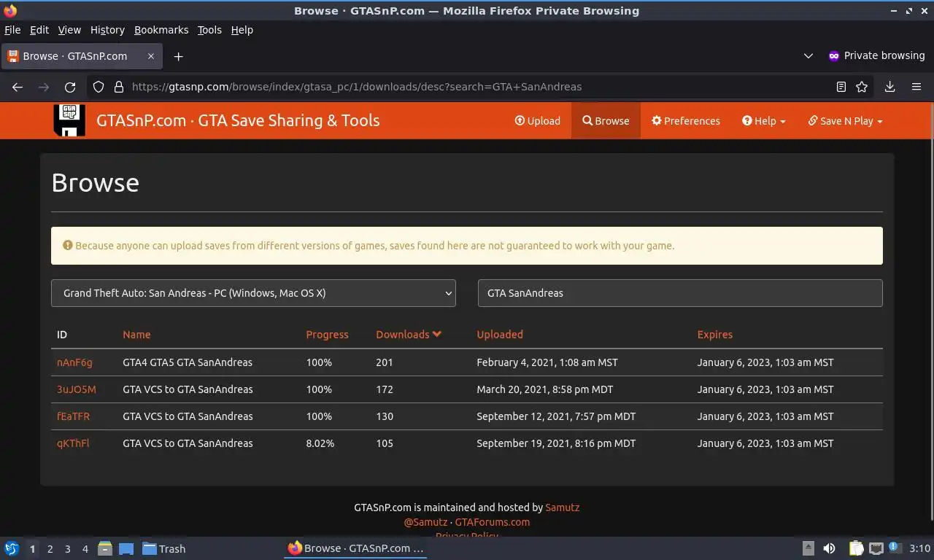The width and height of the screenshot is (934, 560).
Task: Click GTA4 GTA5 GTA SanAndreas name cell
Action: [188, 362]
